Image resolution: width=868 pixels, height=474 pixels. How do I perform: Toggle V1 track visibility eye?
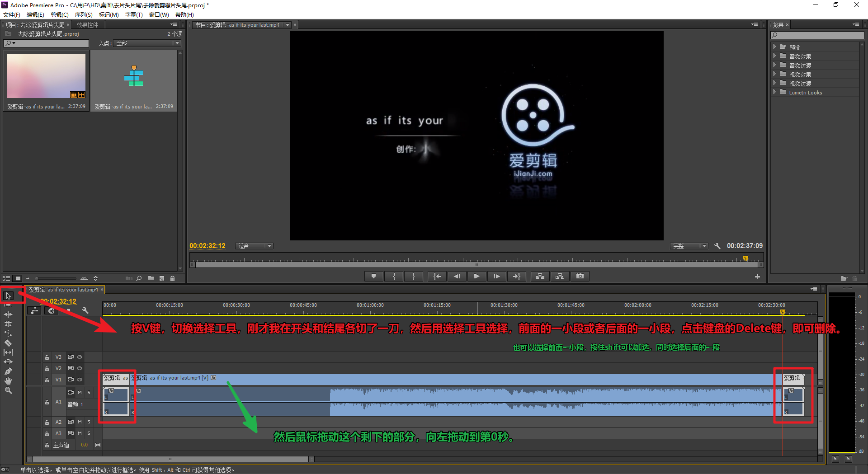[x=80, y=380]
